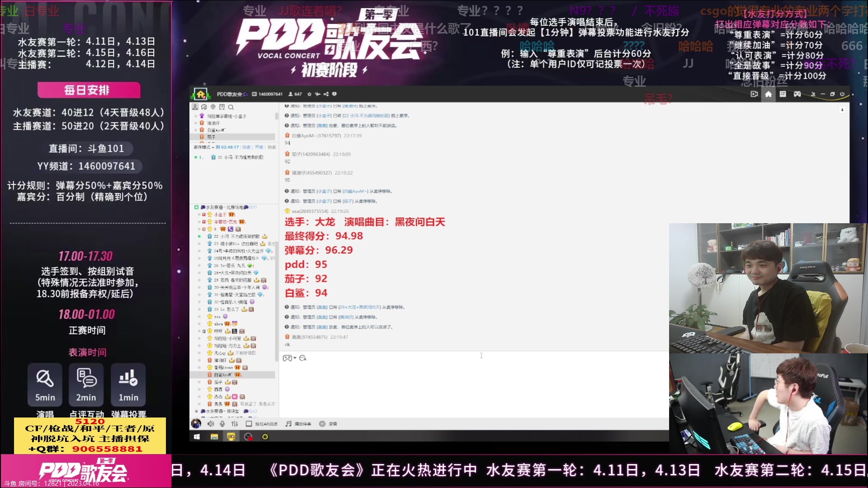This screenshot has height=488, width=868.
Task: Click the 控麦 link in mic queue bar
Action: [246, 147]
